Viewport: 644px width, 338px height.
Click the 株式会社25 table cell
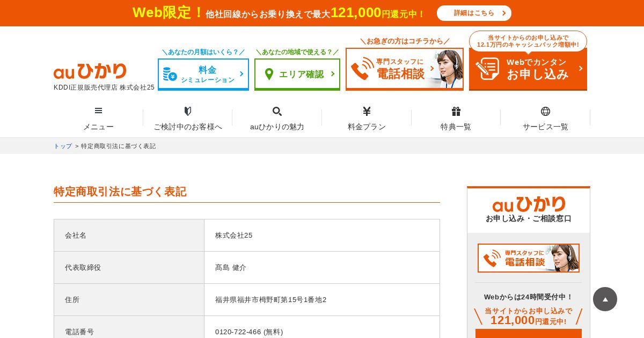(322, 235)
